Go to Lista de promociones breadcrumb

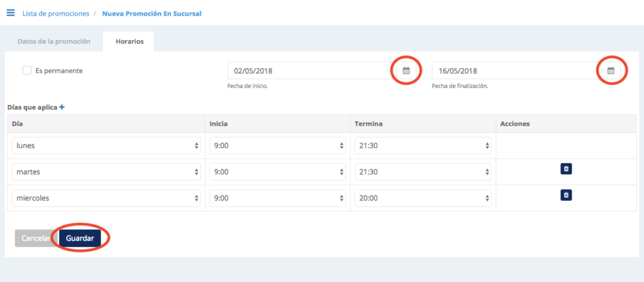tap(56, 14)
